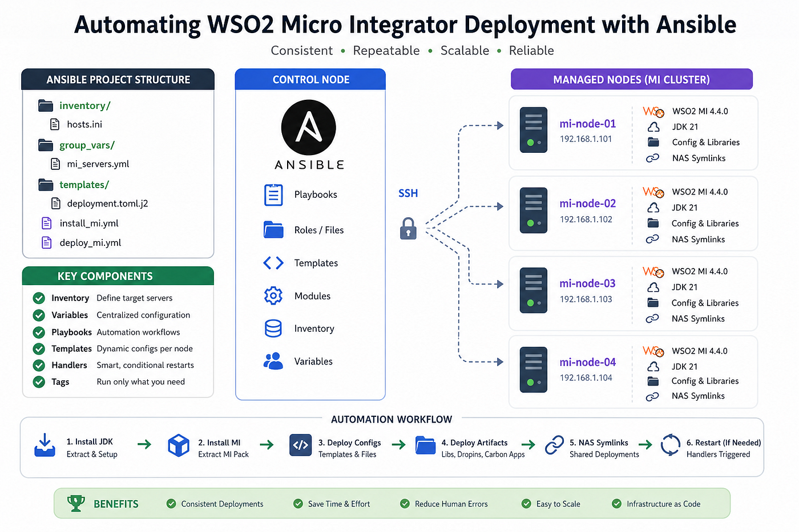Viewport: 799px width, 532px height.
Task: Click the Ansible logo in Control Node
Action: click(309, 127)
